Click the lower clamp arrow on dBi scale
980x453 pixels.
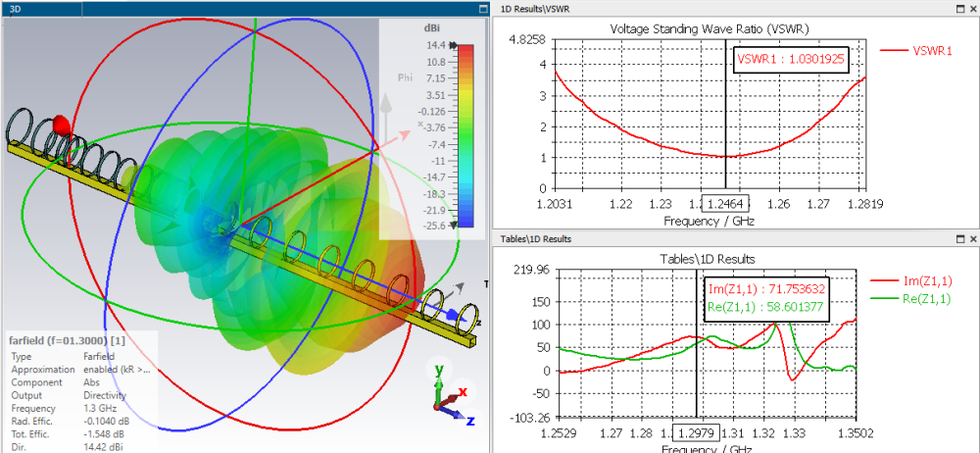(453, 226)
